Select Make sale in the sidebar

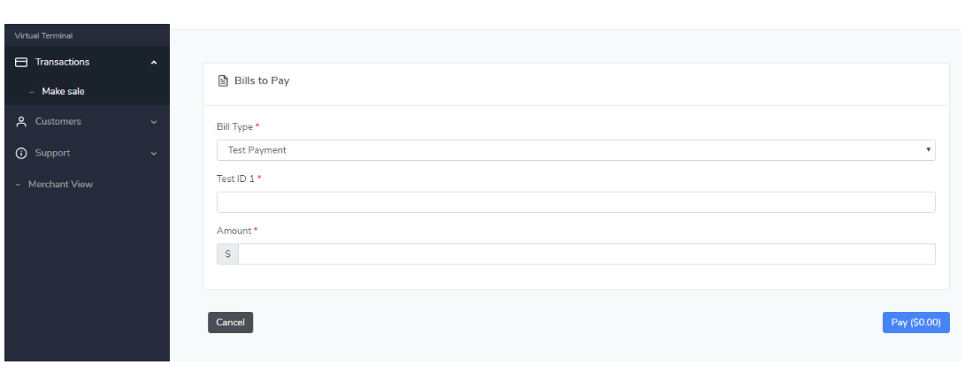[63, 92]
